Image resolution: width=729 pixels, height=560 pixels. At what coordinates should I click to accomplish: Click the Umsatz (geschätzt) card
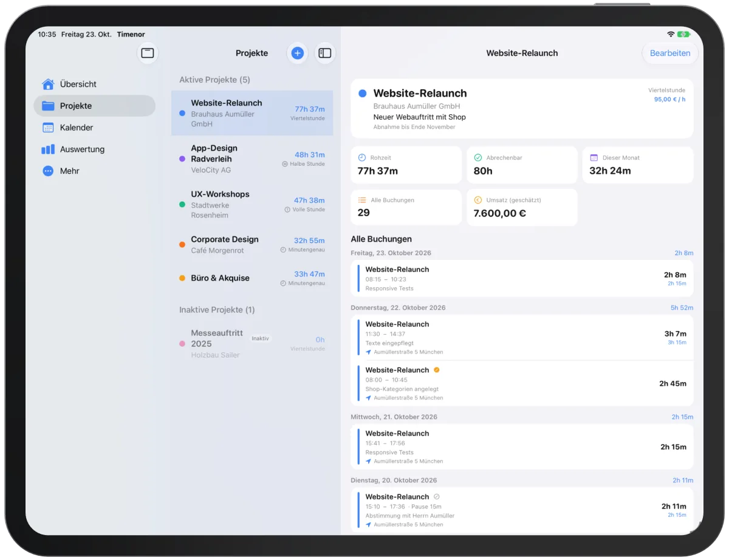tap(522, 207)
